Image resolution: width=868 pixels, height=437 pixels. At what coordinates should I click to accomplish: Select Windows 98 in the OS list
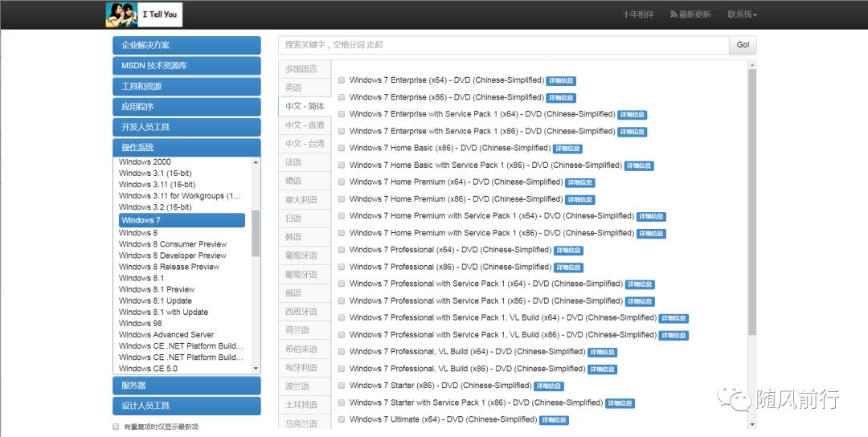coord(141,323)
